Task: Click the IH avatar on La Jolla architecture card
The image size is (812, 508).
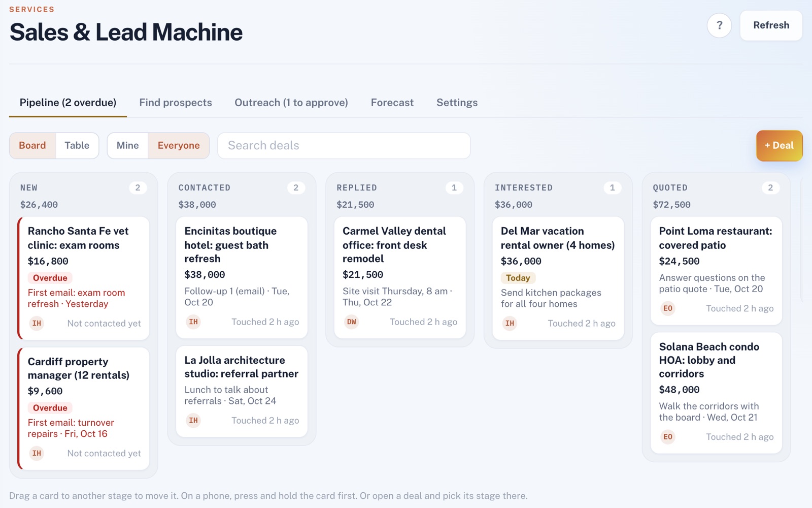Action: click(193, 420)
